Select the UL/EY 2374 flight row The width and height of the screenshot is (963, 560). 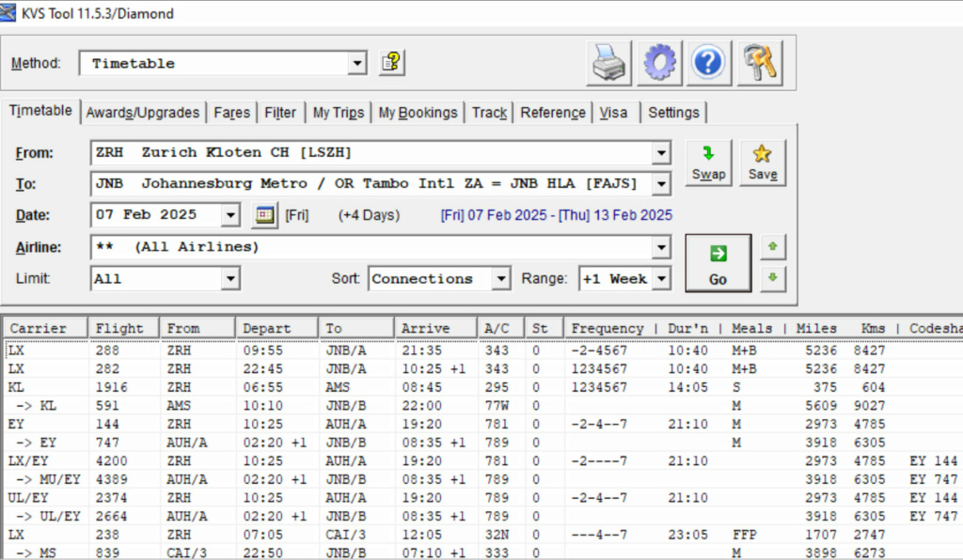483,497
